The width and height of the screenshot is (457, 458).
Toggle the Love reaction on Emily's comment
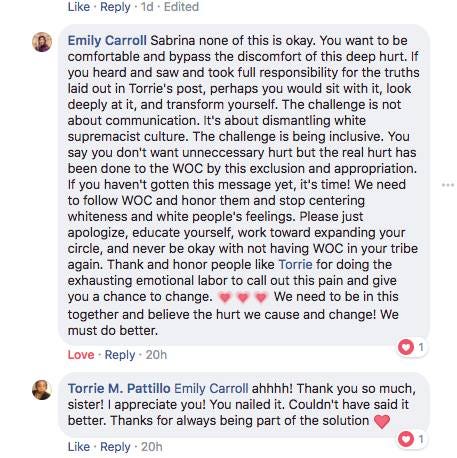tap(81, 355)
